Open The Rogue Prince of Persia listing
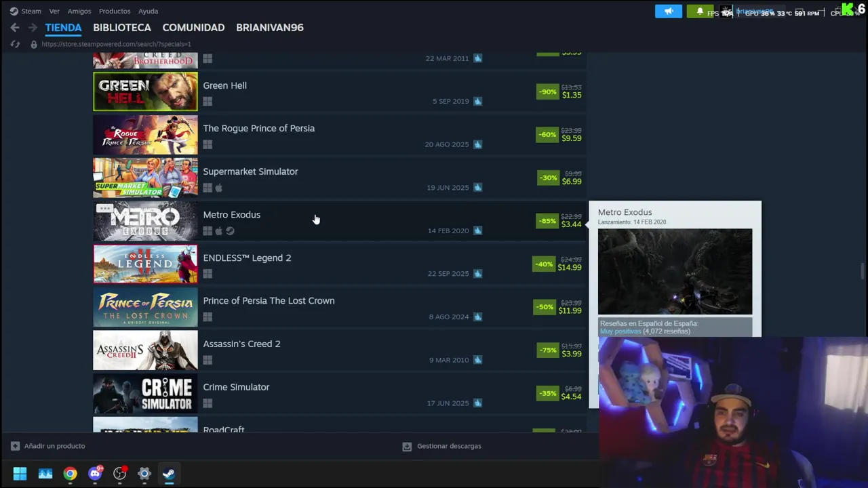 point(258,128)
